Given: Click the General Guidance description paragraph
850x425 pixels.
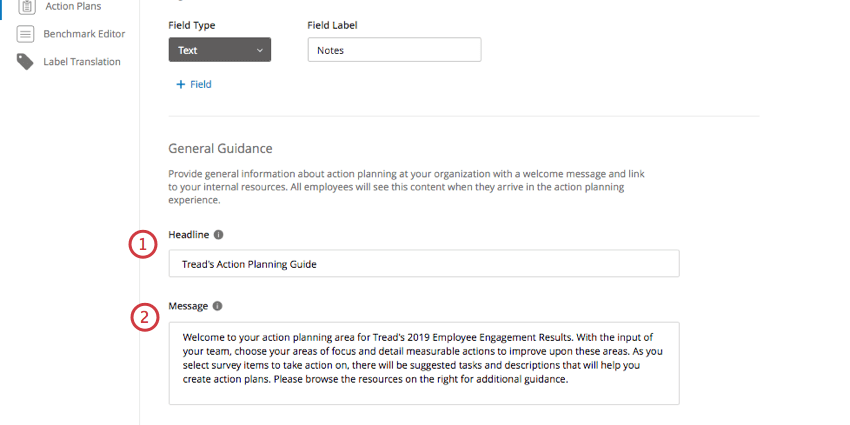Looking at the screenshot, I should pos(407,187).
